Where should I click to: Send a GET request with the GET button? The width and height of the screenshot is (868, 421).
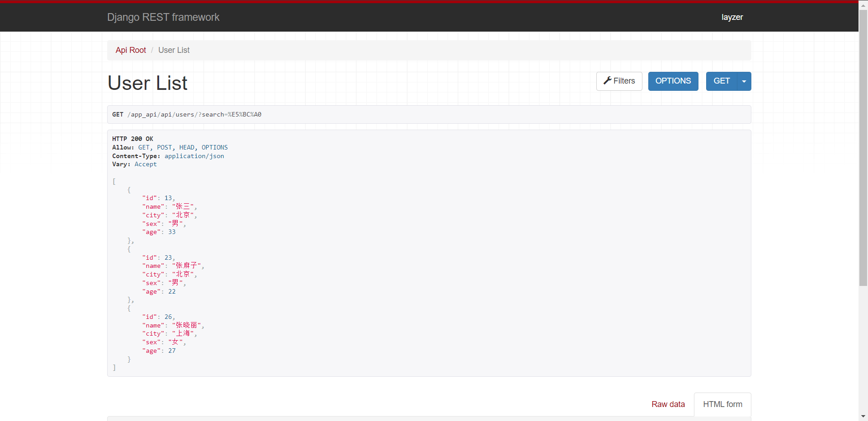[x=722, y=81]
